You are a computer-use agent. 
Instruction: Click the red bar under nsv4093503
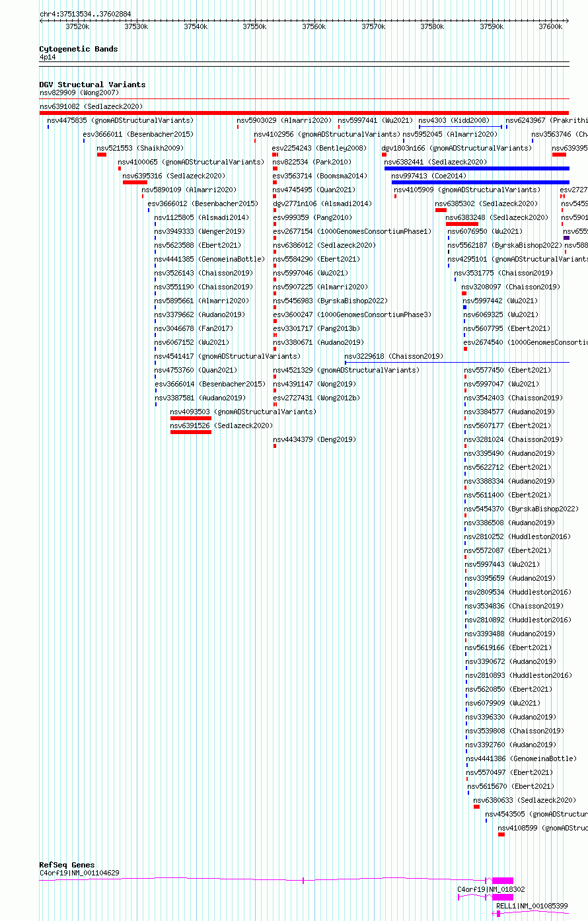pos(191,418)
